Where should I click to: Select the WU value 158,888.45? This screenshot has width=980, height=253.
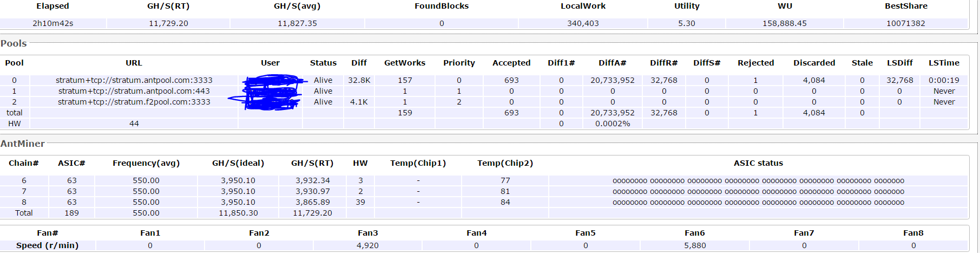click(x=784, y=23)
